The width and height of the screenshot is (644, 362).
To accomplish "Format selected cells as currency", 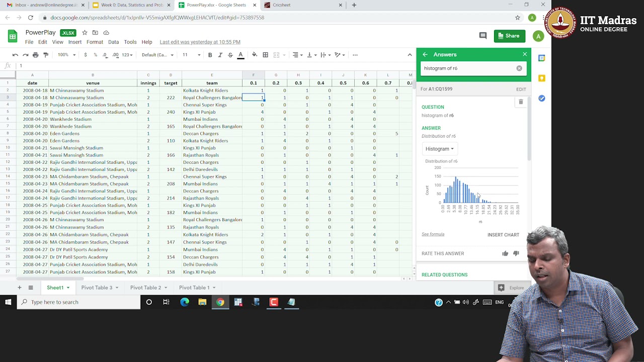I will [86, 55].
